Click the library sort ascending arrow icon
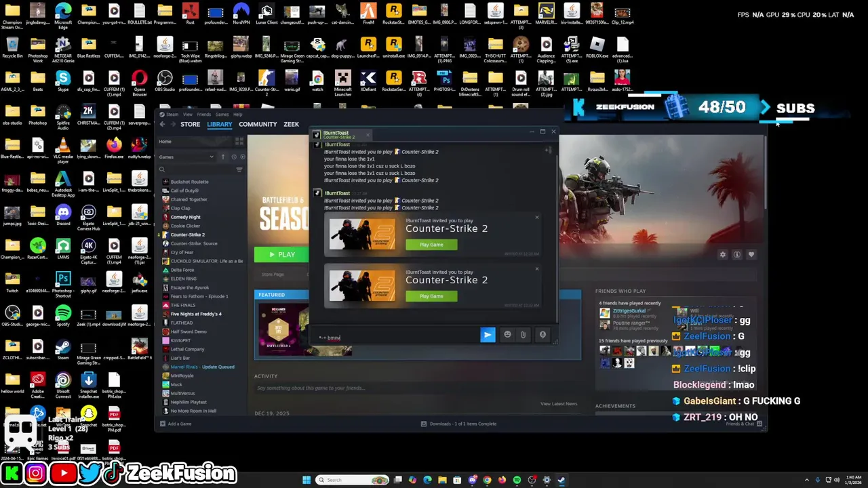The image size is (868, 488). pos(223,157)
